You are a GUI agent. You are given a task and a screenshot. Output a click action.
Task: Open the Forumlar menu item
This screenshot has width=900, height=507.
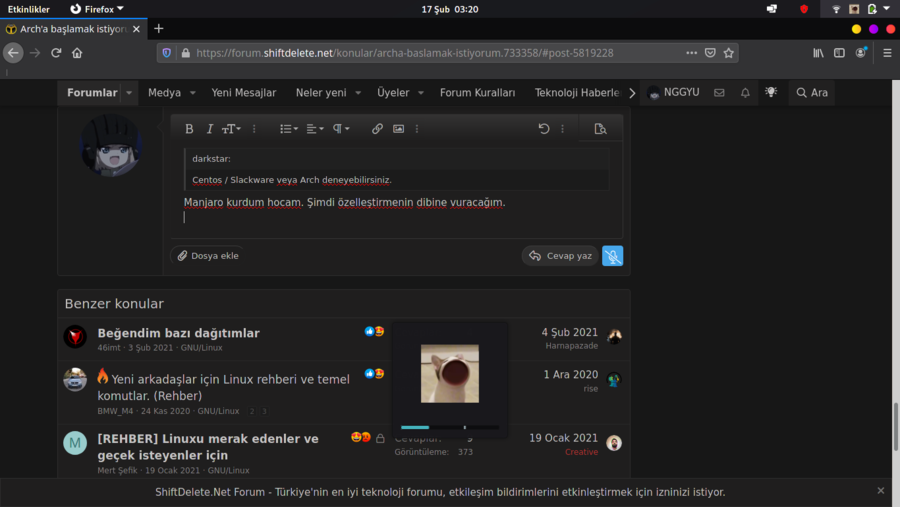click(x=92, y=92)
